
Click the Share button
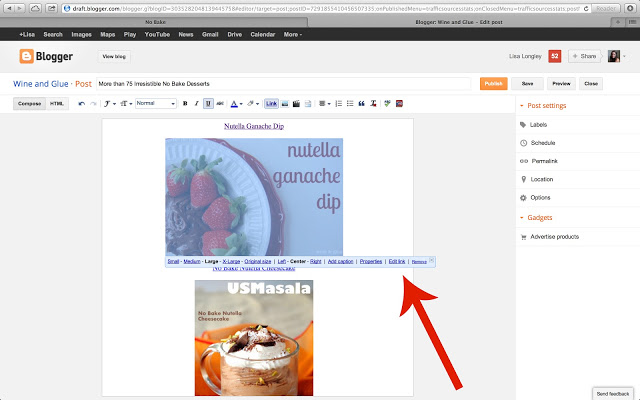(584, 56)
